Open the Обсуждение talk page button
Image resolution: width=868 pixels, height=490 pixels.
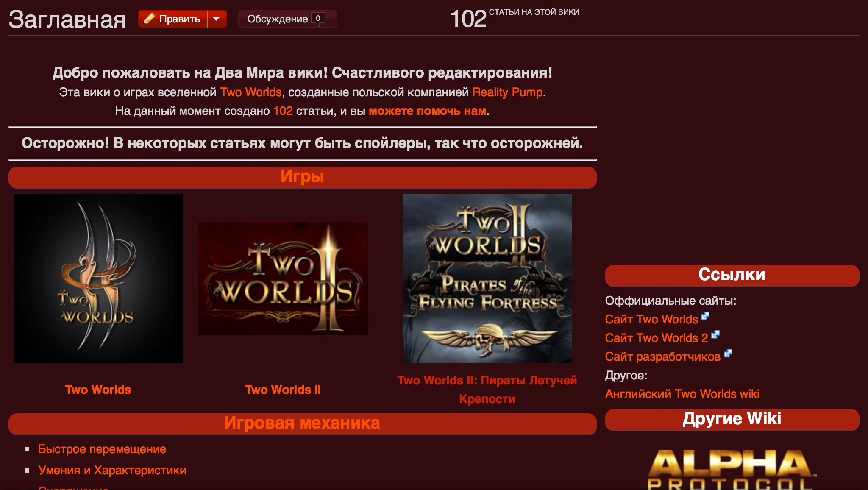tap(277, 19)
